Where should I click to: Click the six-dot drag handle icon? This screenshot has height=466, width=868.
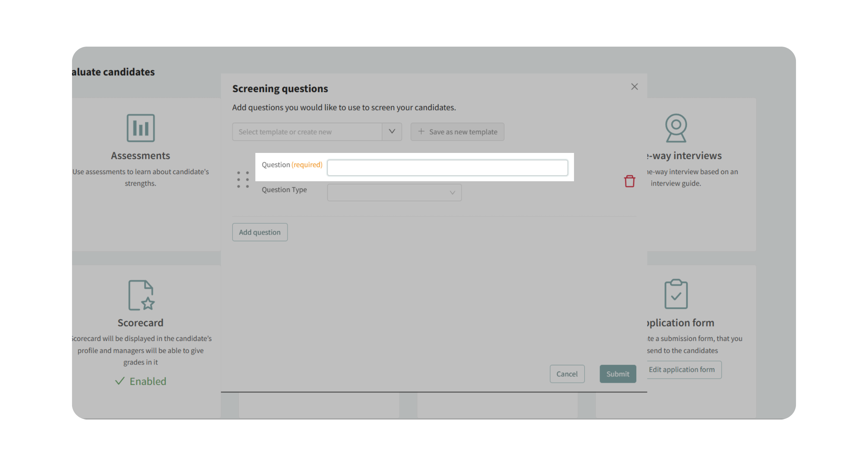[243, 179]
